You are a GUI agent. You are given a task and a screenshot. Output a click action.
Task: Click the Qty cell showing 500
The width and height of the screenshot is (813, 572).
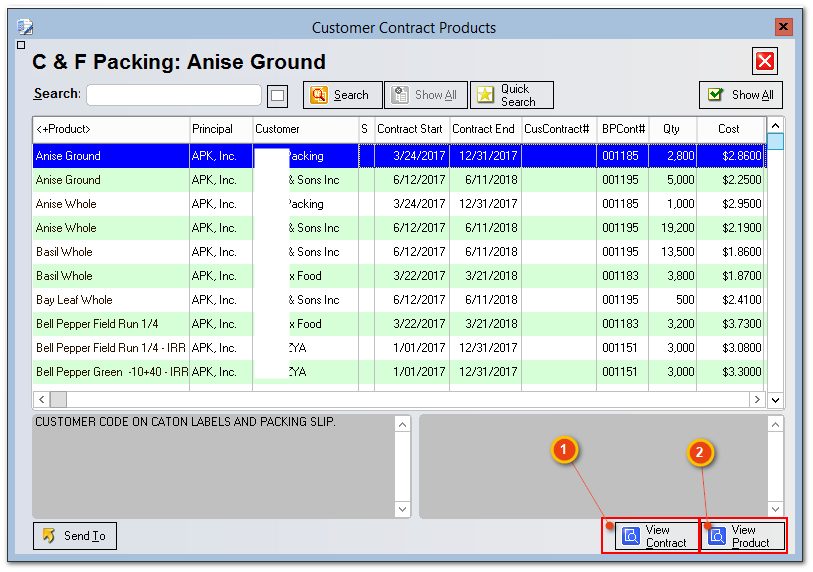[x=672, y=300]
